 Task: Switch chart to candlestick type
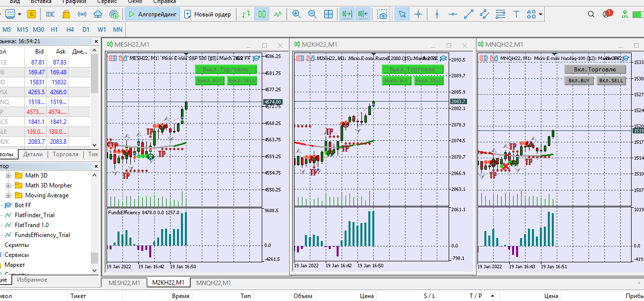point(262,14)
